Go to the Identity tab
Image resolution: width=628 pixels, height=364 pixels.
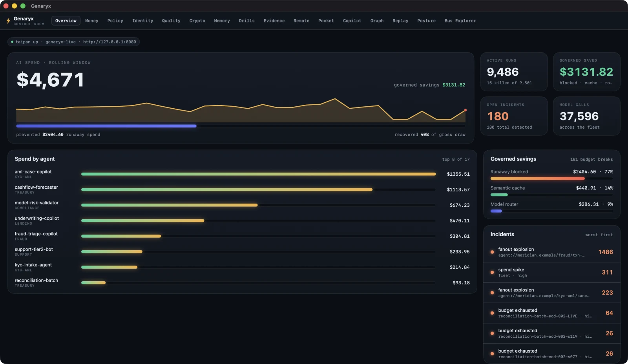coord(143,21)
